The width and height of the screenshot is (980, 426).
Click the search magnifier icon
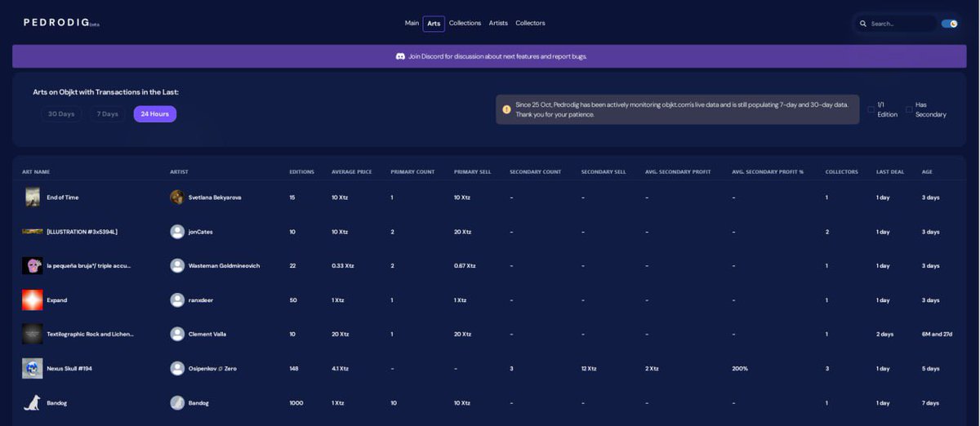pos(863,24)
